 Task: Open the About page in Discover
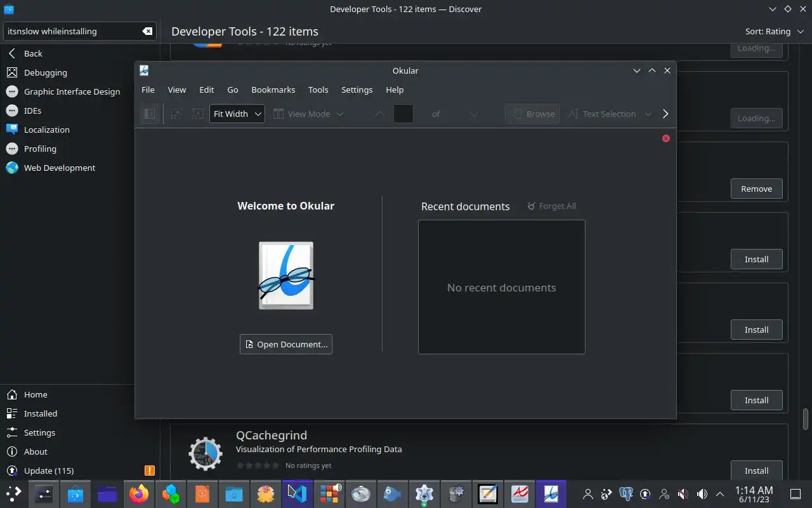pos(80,451)
